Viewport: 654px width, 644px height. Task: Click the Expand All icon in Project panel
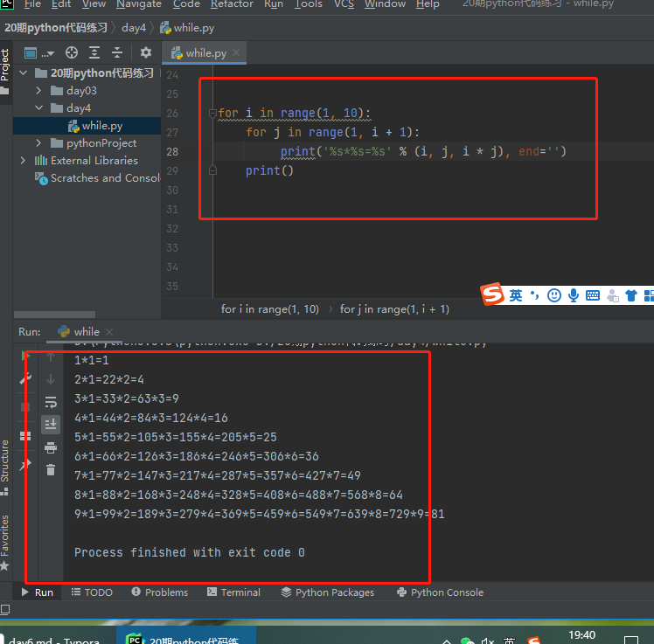coord(94,52)
